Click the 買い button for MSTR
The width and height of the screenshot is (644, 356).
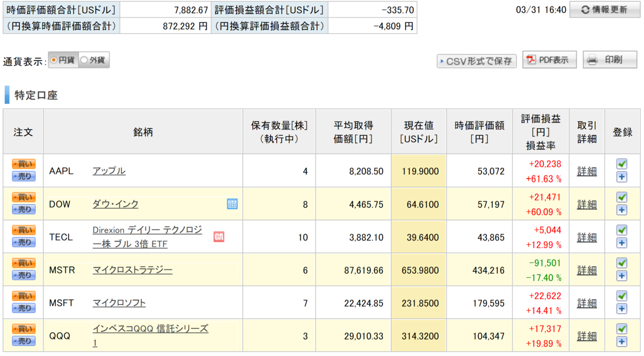point(24,263)
